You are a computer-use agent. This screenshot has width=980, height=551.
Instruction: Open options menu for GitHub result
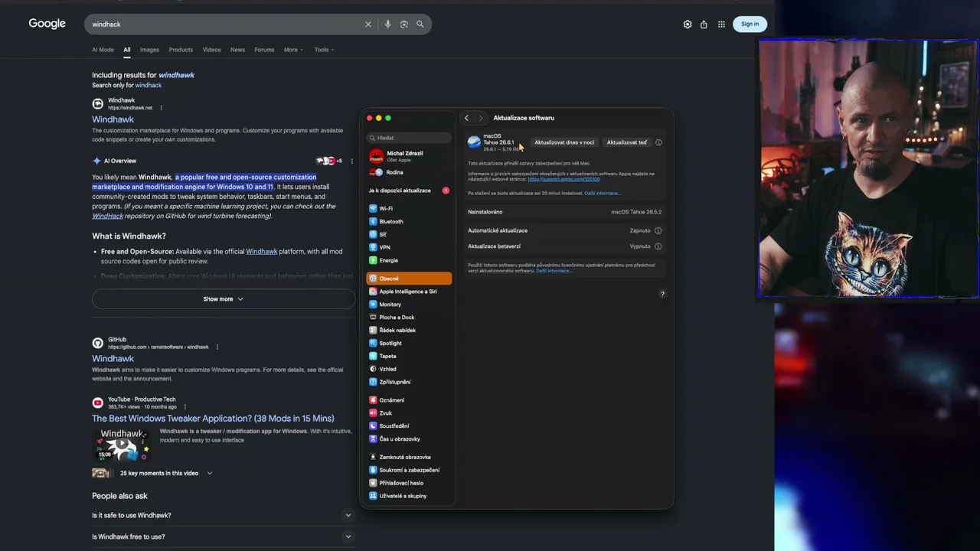(x=217, y=347)
